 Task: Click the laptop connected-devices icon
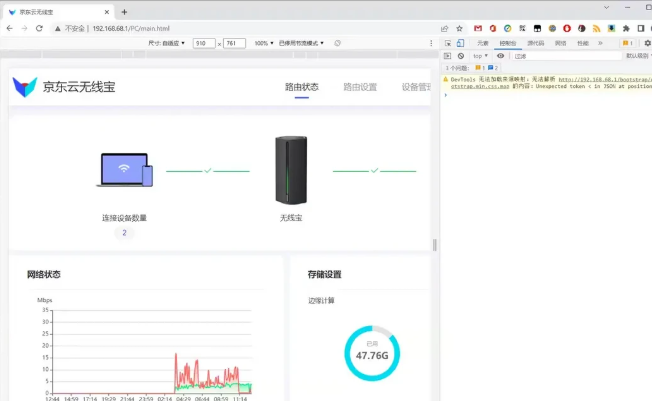[x=125, y=170]
